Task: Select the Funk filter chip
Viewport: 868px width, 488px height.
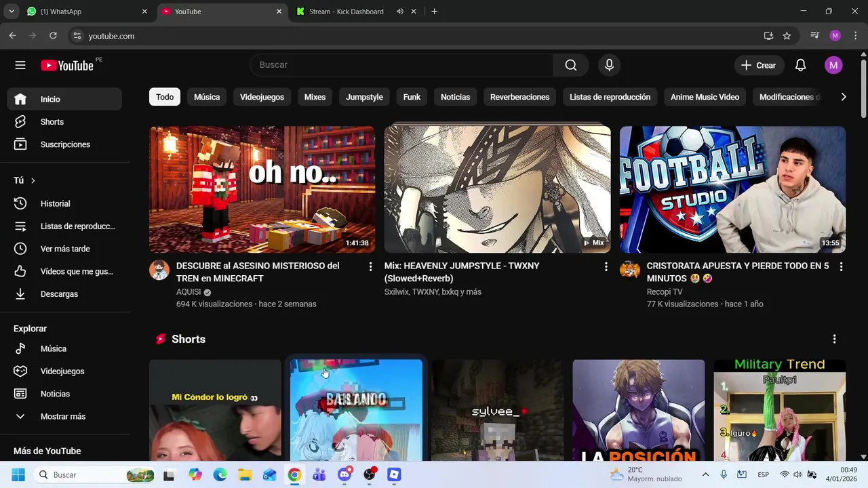Action: point(412,97)
